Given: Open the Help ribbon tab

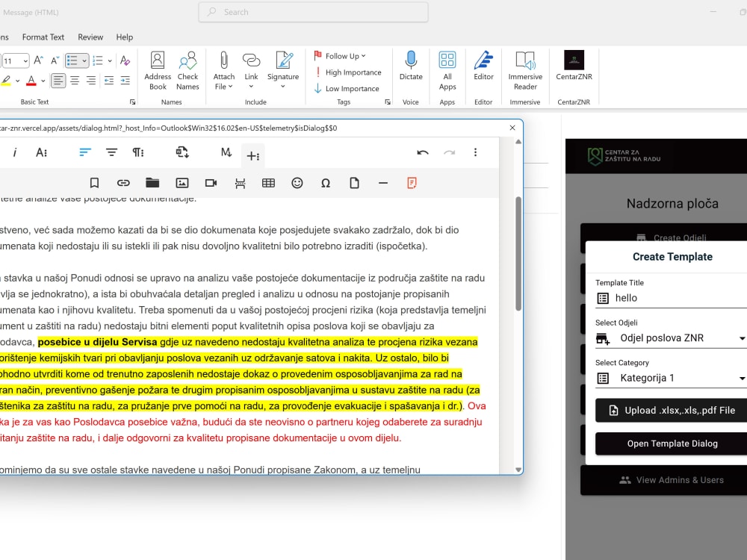Looking at the screenshot, I should click(x=124, y=37).
